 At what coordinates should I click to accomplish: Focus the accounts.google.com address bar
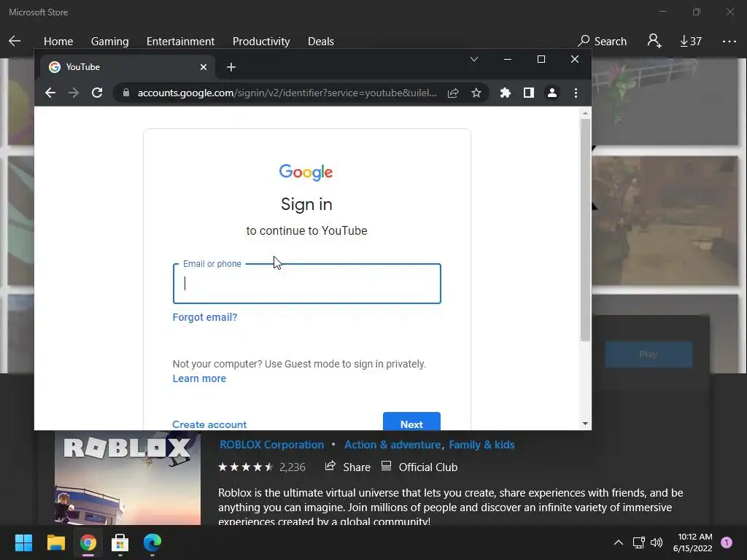pos(287,93)
